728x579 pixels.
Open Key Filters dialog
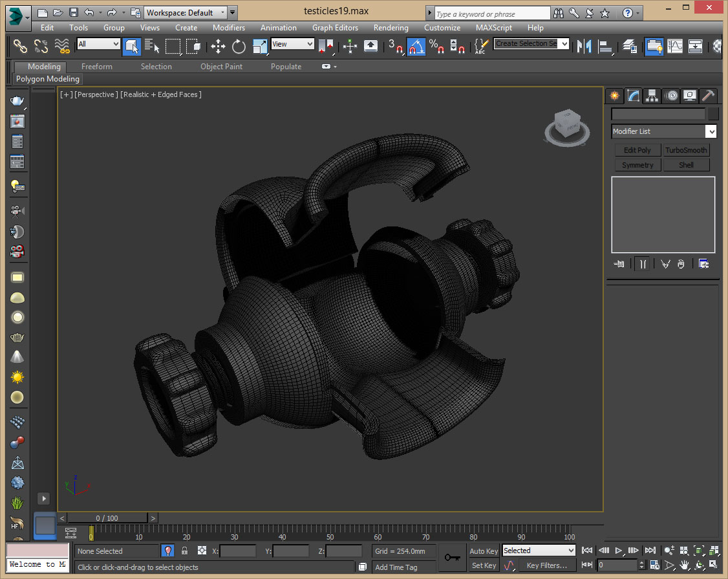[546, 565]
